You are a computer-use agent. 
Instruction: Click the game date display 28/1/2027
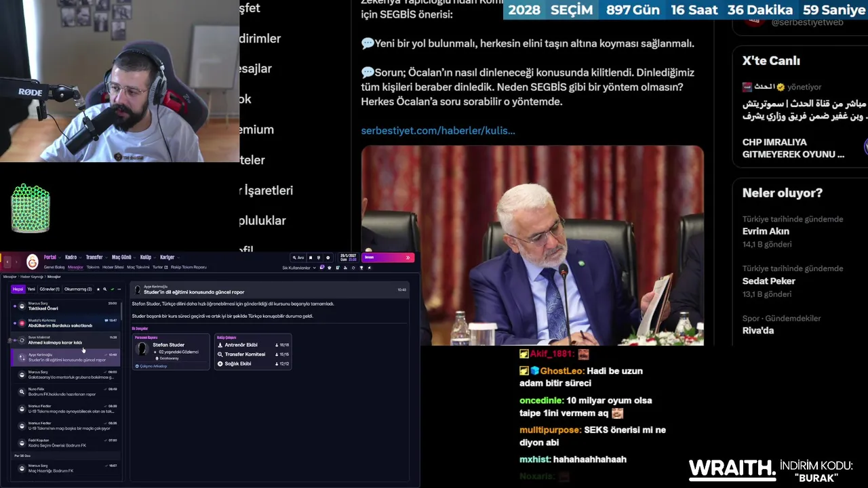click(349, 258)
